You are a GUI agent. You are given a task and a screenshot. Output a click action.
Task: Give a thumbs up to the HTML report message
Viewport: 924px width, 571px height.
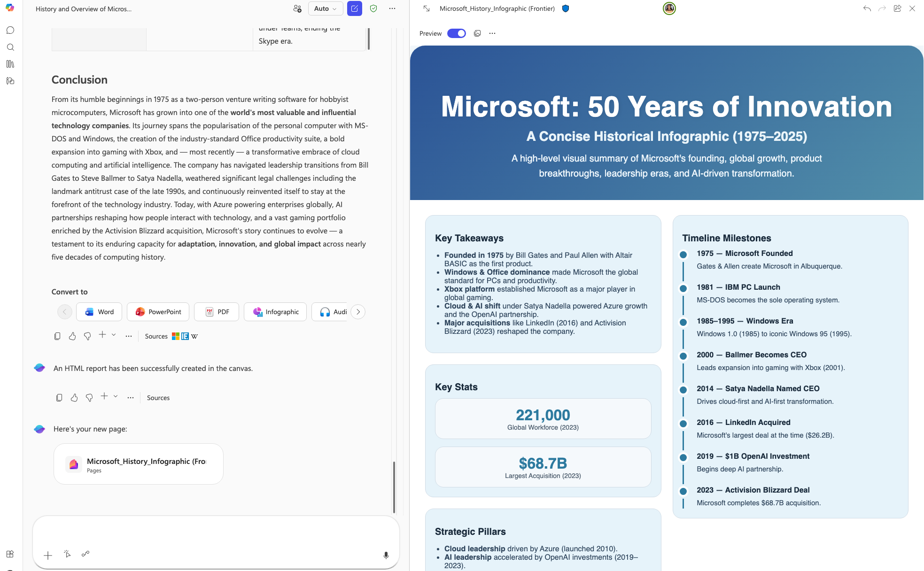click(x=74, y=397)
